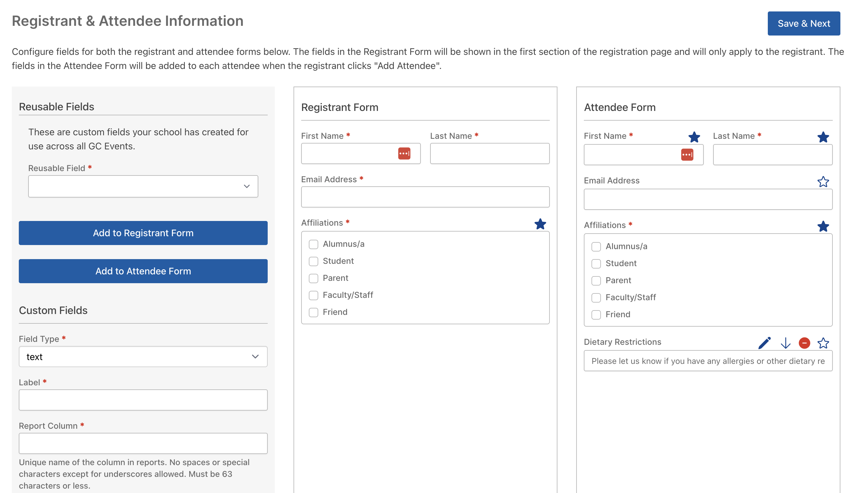Click the outlined star beside Attendee Email Address

click(x=823, y=182)
